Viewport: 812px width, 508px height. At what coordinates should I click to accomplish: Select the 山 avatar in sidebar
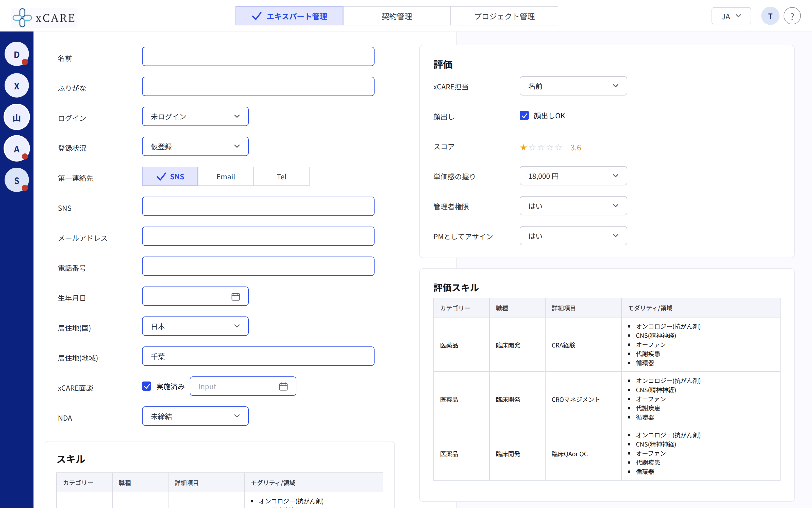pos(17,117)
